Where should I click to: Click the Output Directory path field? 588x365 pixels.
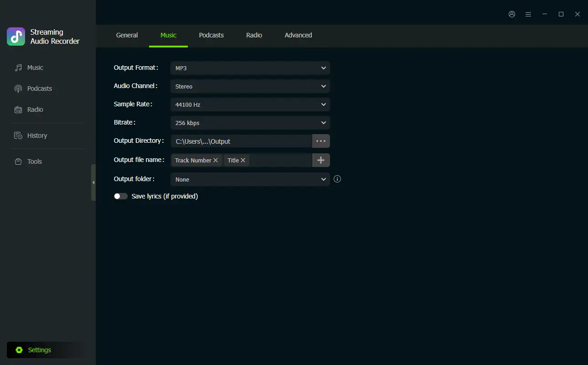[x=242, y=141]
